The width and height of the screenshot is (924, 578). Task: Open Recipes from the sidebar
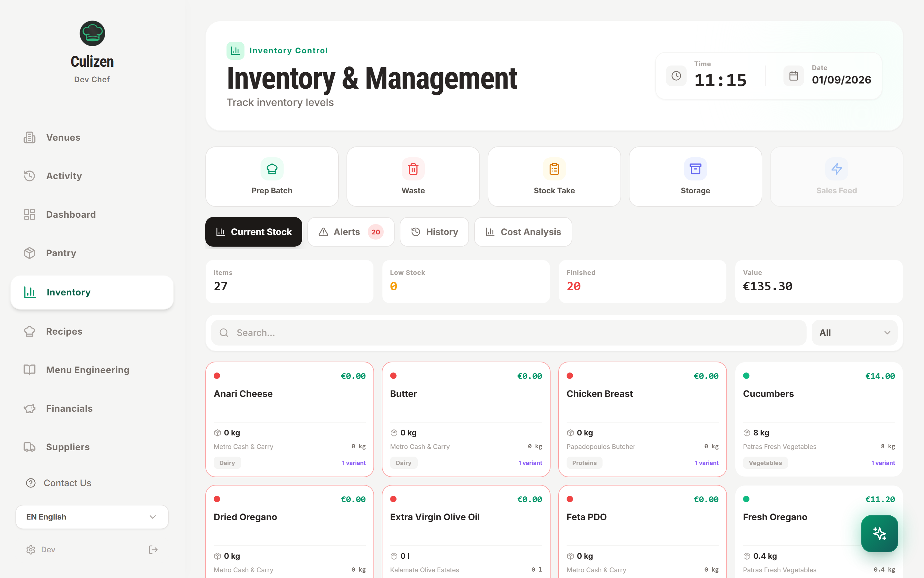click(x=92, y=331)
